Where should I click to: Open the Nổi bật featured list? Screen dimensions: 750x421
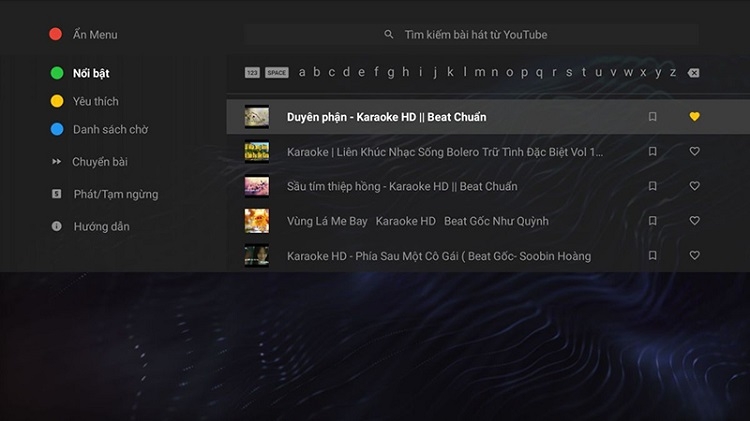pyautogui.click(x=91, y=73)
